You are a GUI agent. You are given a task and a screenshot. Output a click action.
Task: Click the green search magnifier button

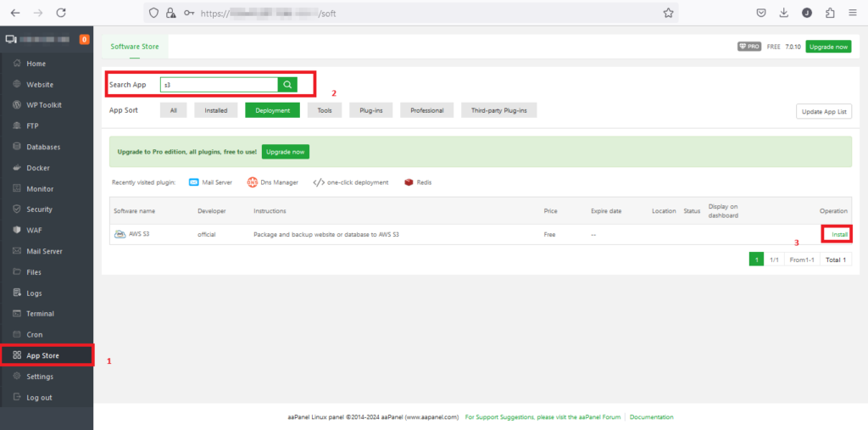pyautogui.click(x=287, y=85)
